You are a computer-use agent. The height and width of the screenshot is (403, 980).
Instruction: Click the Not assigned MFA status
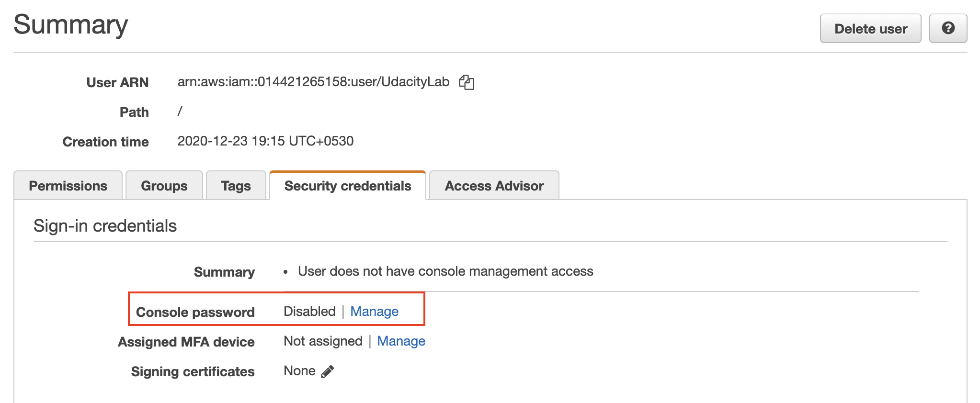coord(323,341)
